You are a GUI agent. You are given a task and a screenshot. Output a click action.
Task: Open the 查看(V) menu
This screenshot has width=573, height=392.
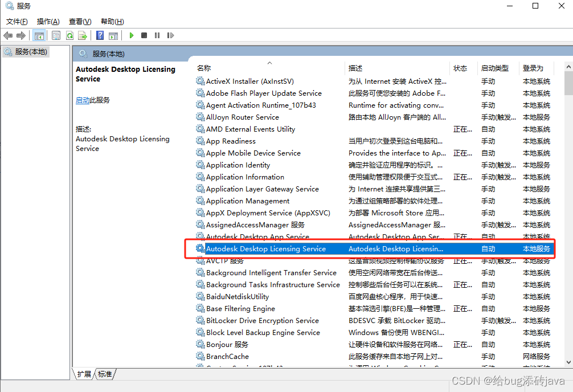point(80,22)
